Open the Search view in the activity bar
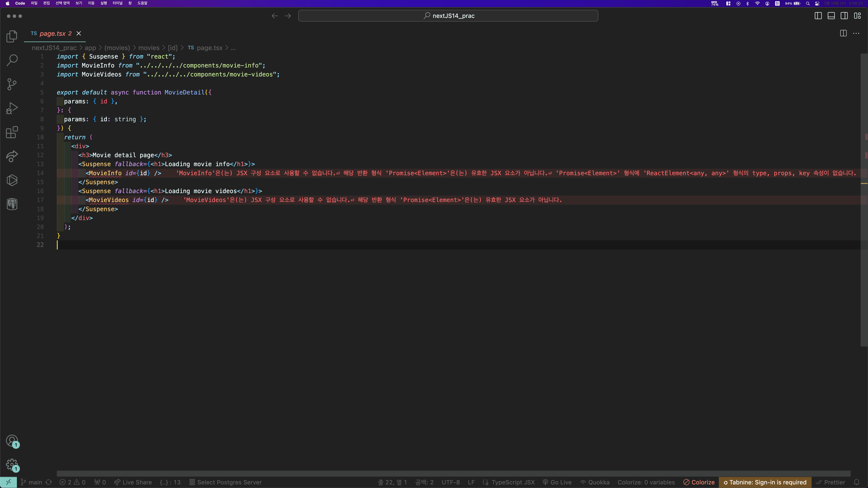 tap(12, 60)
